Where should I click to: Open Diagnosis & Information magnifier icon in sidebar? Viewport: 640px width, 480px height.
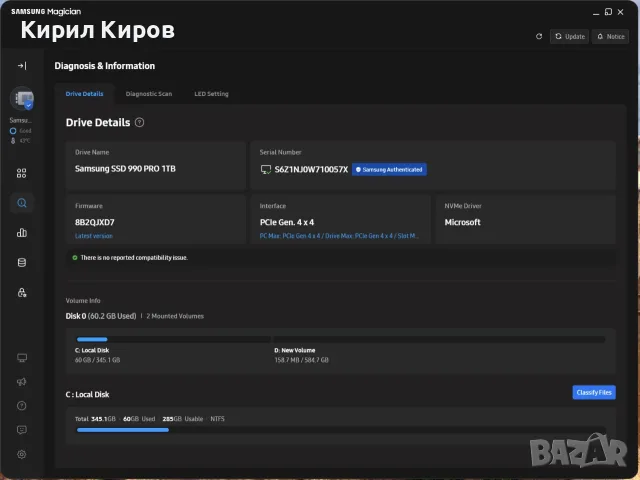click(22, 203)
